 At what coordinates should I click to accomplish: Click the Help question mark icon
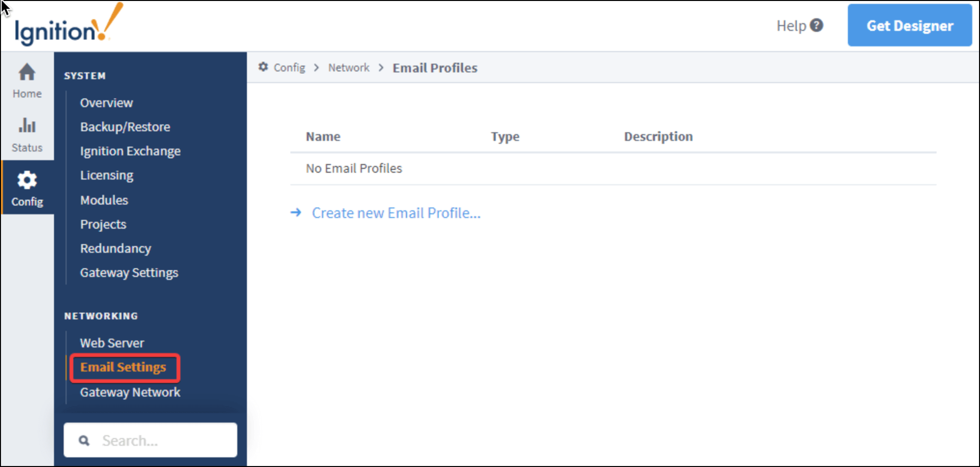816,25
